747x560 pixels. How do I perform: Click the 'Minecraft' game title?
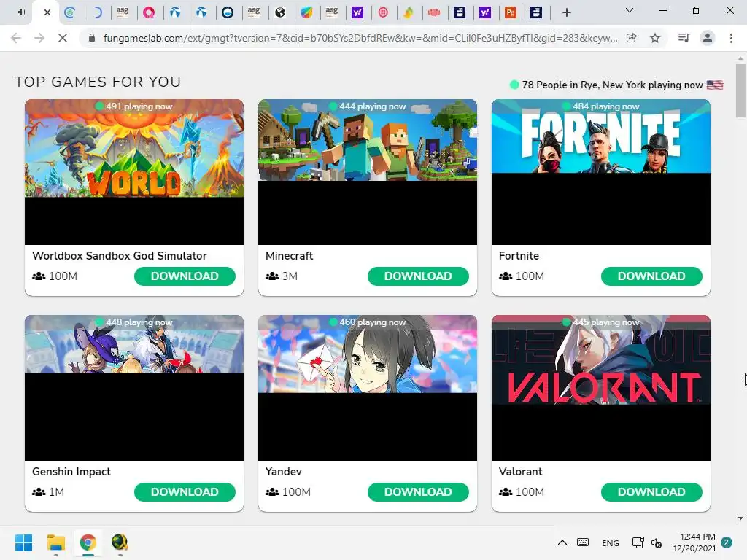pyautogui.click(x=289, y=256)
